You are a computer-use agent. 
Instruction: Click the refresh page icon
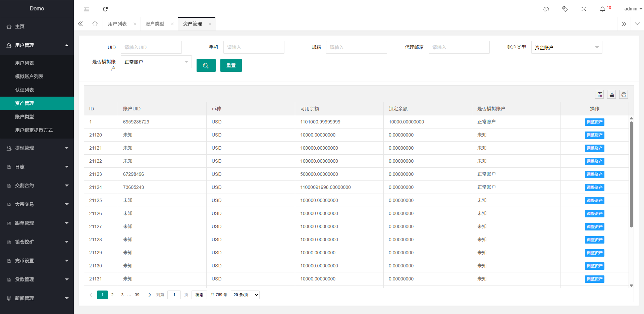(105, 9)
